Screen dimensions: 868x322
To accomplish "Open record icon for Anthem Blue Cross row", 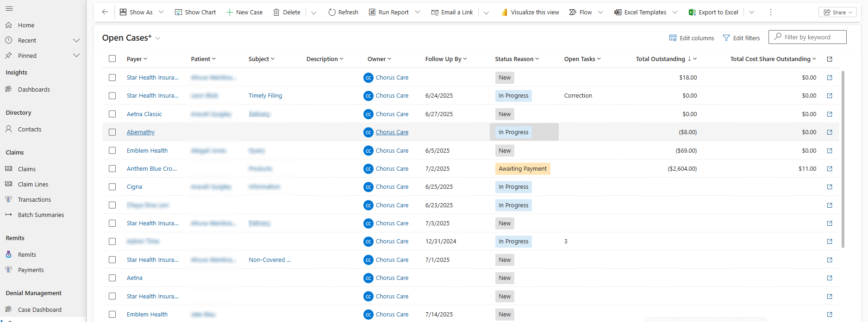I will pyautogui.click(x=830, y=169).
